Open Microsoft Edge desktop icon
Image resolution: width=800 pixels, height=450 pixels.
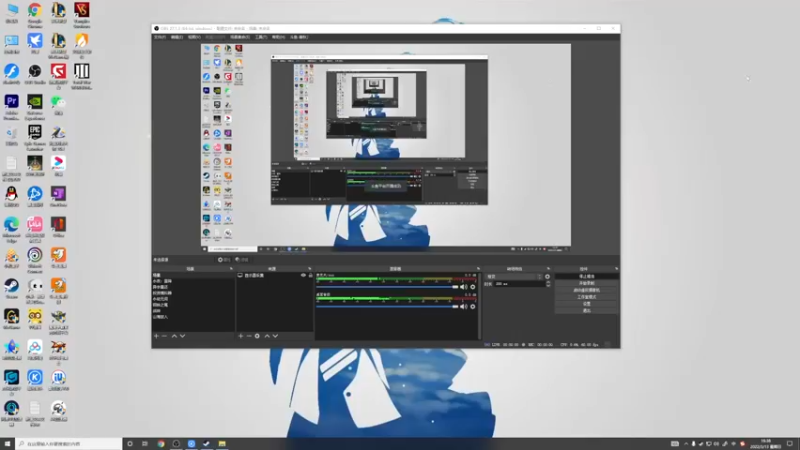(x=11, y=230)
